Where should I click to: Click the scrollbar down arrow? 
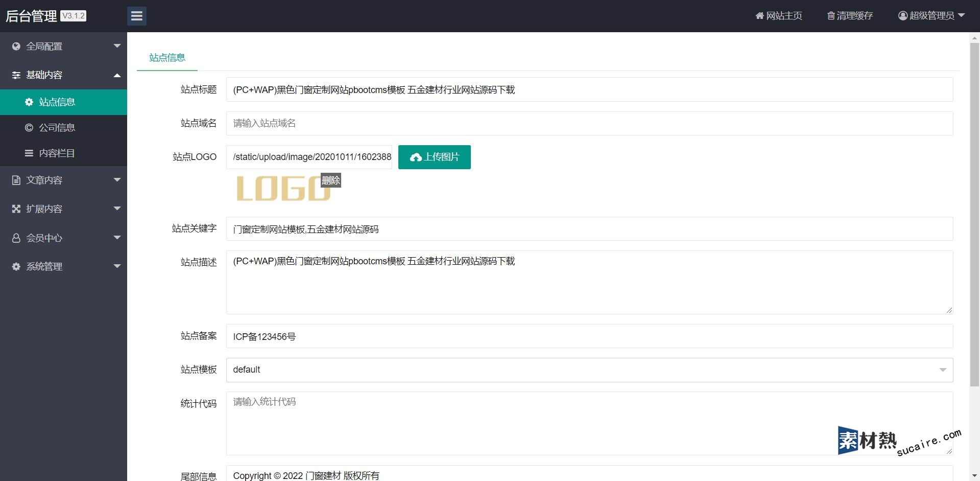[x=974, y=475]
